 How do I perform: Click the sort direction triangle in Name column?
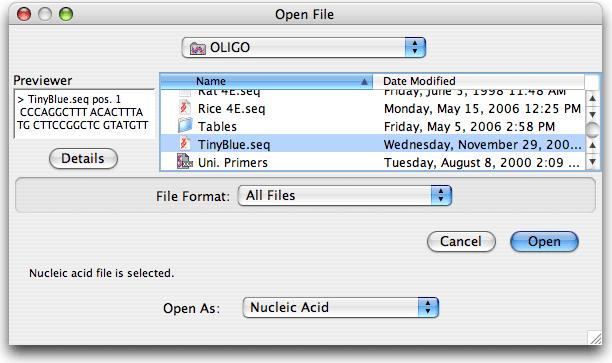[x=364, y=82]
